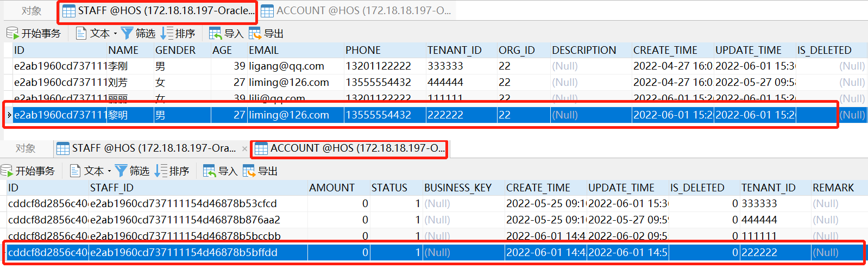The height and width of the screenshot is (268, 868).
Task: Click Begin Transaction icon in STAFF table toolbar
Action: click(x=12, y=34)
